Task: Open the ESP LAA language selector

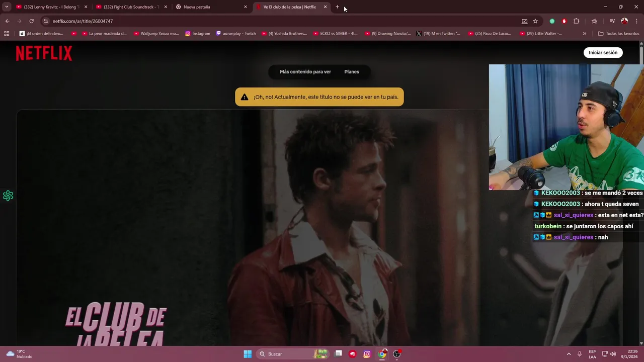Action: coord(592,354)
